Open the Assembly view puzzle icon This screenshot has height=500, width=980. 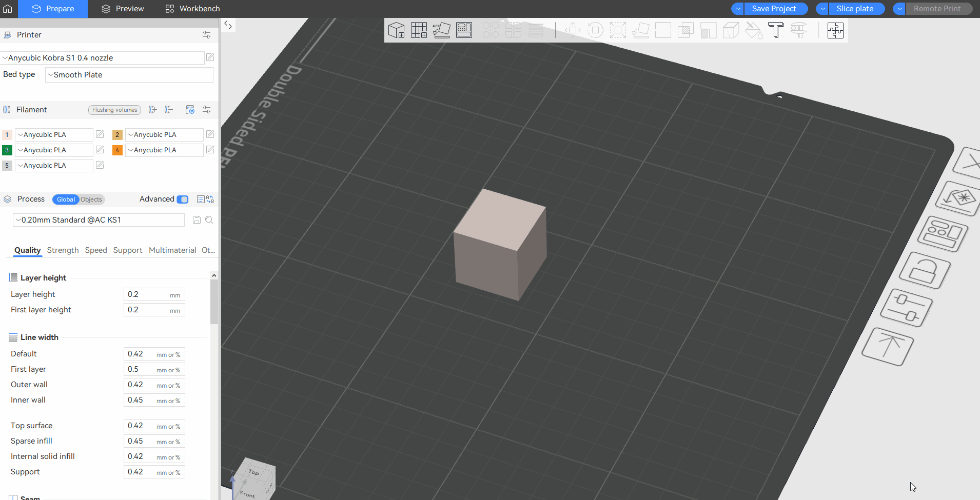(835, 30)
